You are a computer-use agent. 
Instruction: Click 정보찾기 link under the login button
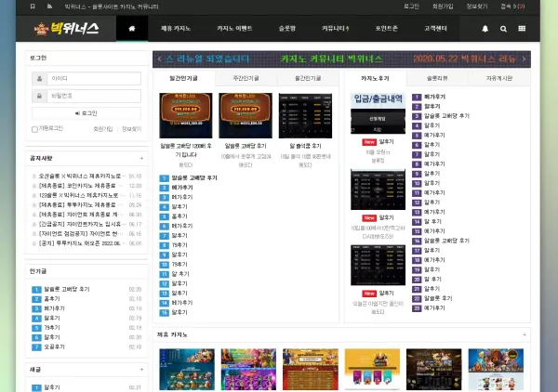[132, 129]
